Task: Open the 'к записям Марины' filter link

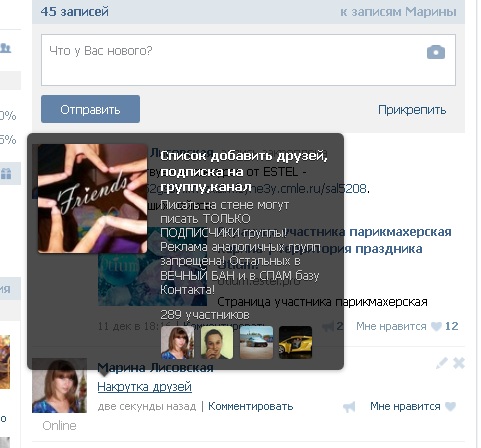Action: (398, 12)
